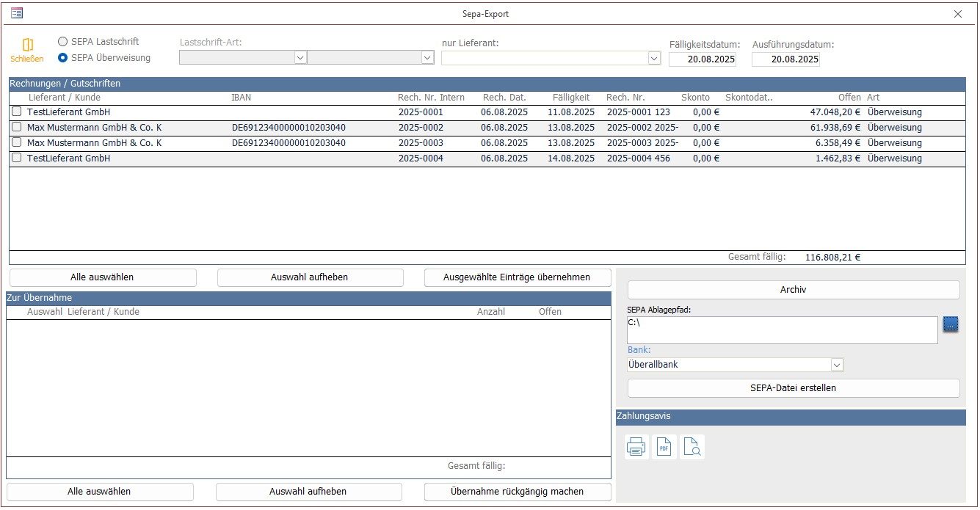Click the amount 6.358,49 €
980x510 pixels.
point(838,143)
